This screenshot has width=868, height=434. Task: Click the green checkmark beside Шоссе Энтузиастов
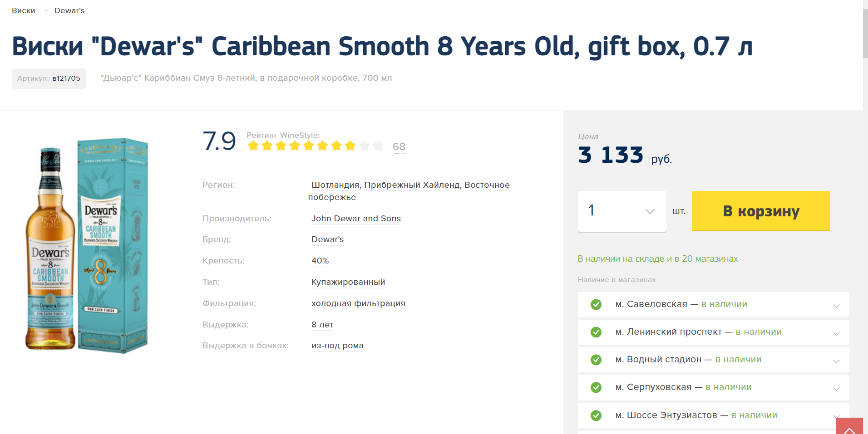point(596,415)
